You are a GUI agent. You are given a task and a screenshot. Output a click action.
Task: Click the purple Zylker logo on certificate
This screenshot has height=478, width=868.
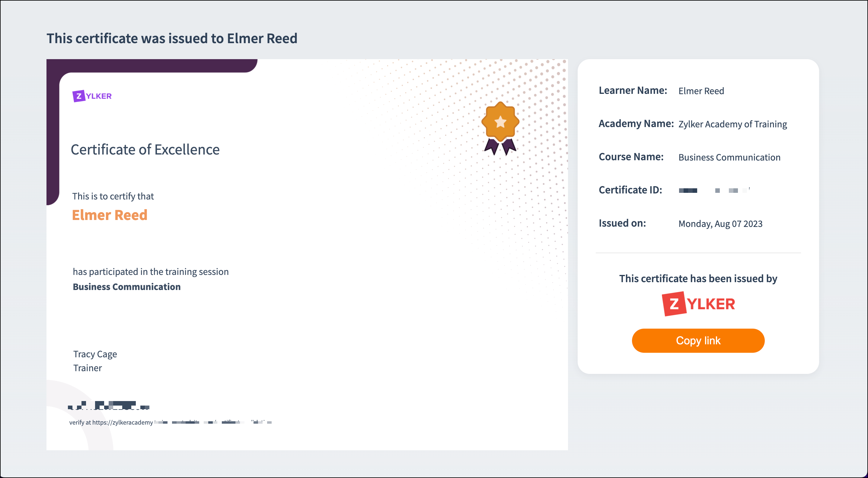pyautogui.click(x=92, y=96)
